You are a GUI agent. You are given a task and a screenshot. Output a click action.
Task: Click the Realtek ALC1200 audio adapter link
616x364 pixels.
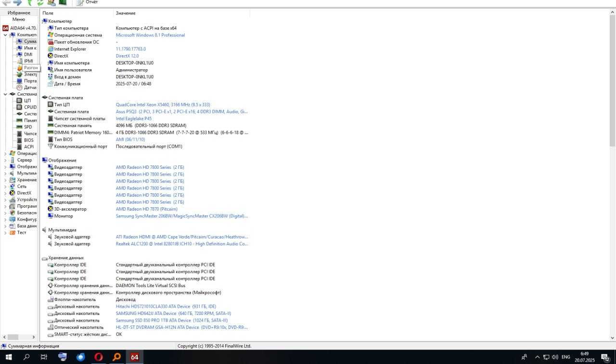click(181, 244)
